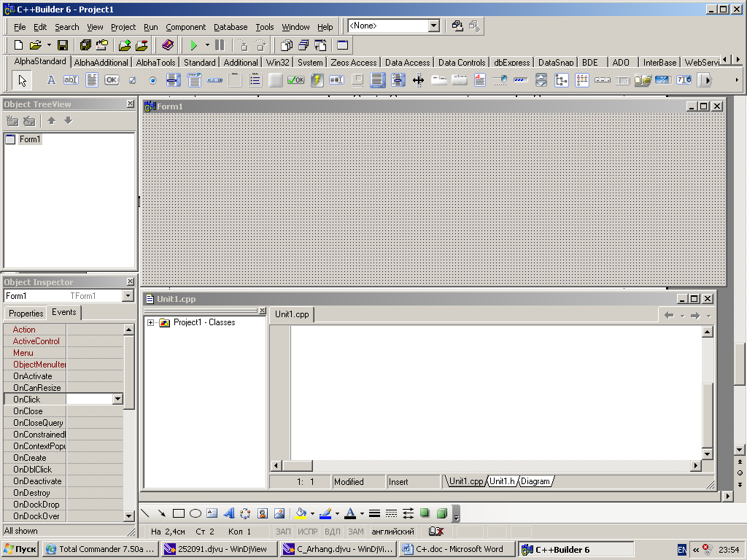Switch to the Zeos Access palette tab
Screen dimensions: 747x560
coord(354,63)
